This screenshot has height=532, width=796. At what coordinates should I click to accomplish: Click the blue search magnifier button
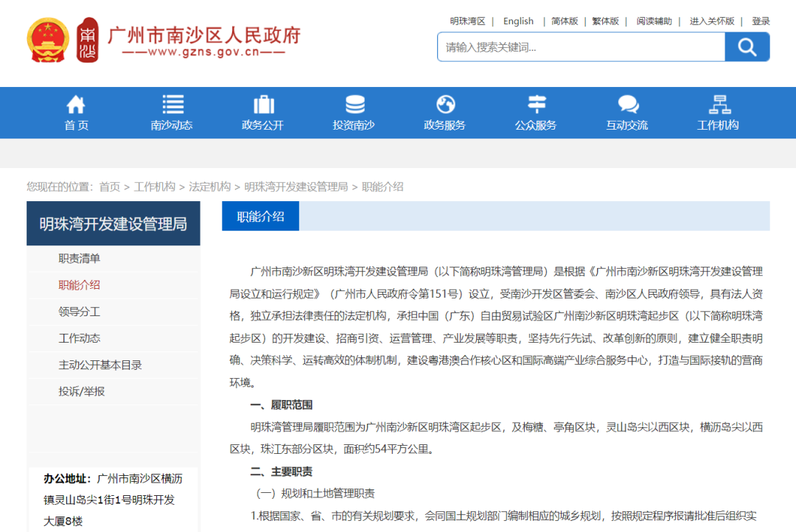click(747, 46)
